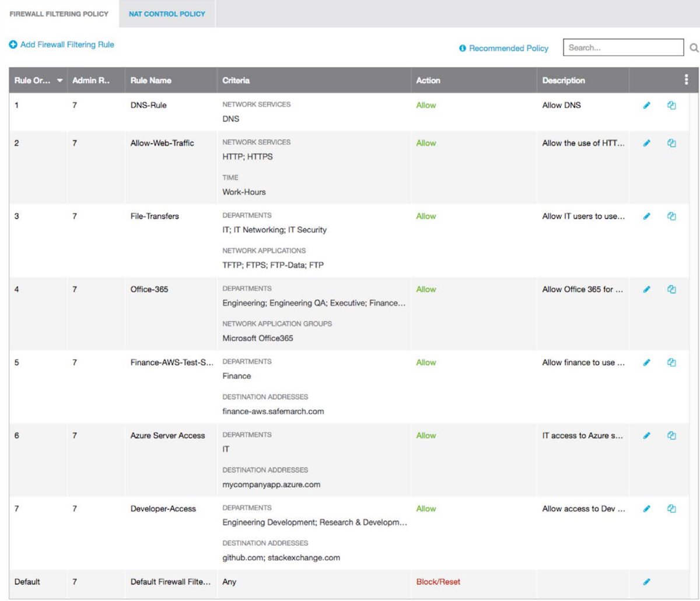
Task: Select the Firewall Filtering Policy tab
Action: [x=59, y=13]
